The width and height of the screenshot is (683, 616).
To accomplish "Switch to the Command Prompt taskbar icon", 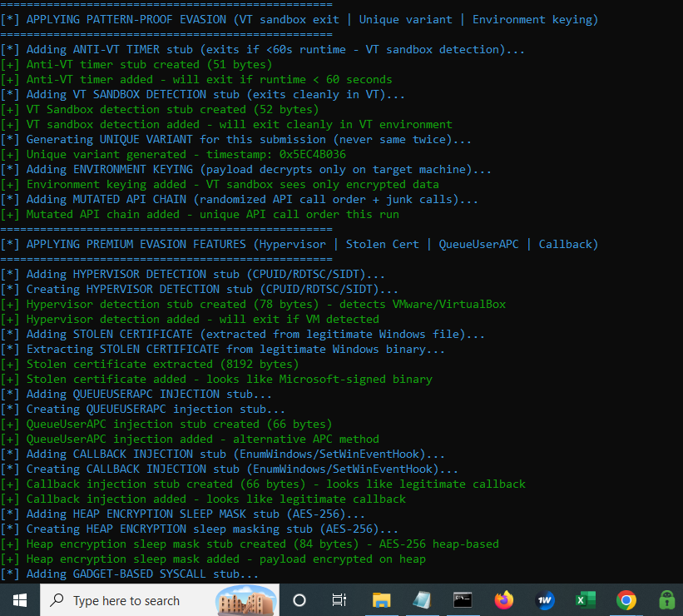I will [463, 600].
